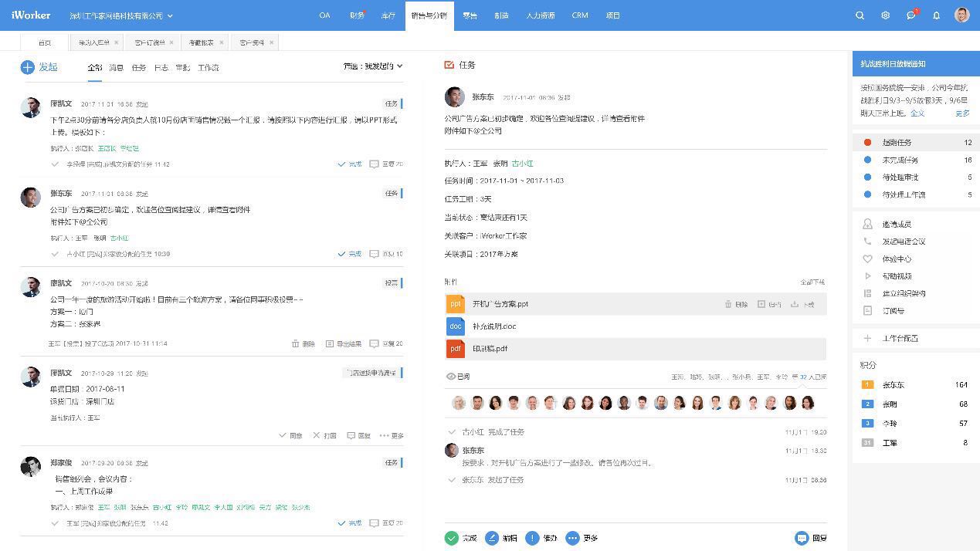The image size is (980, 551).
Task: Open the 人力资源 top menu
Action: click(541, 15)
